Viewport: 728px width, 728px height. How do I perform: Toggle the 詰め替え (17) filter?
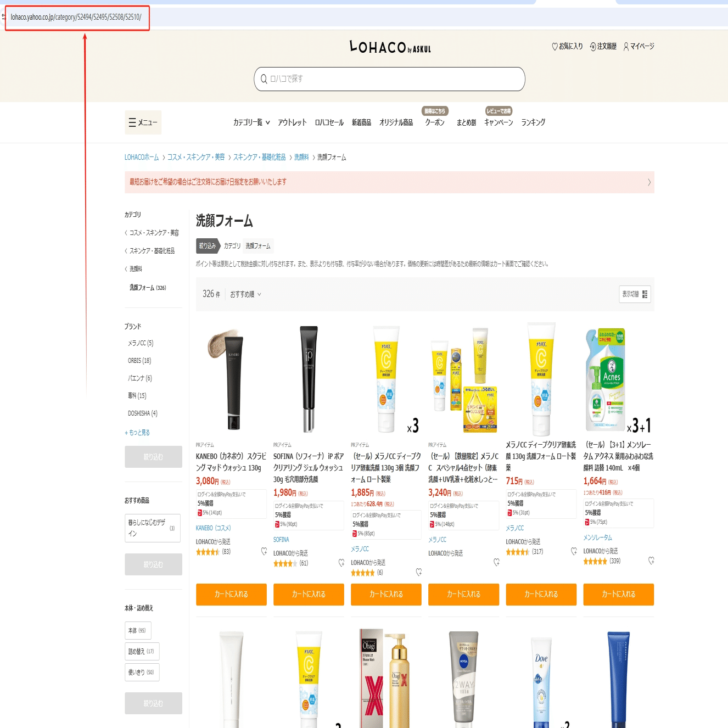(x=142, y=652)
